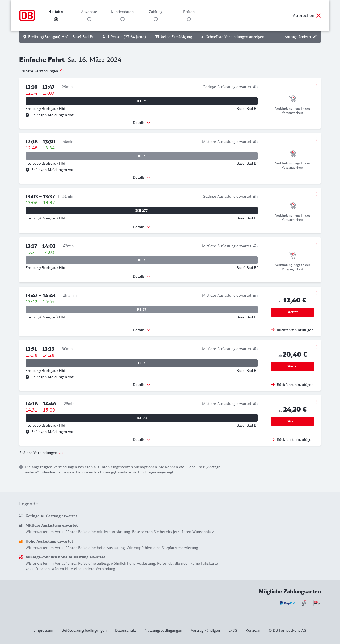This screenshot has width=340, height=644.
Task: Open three-dot menu for ICE 73 connection
Action: tap(316, 402)
